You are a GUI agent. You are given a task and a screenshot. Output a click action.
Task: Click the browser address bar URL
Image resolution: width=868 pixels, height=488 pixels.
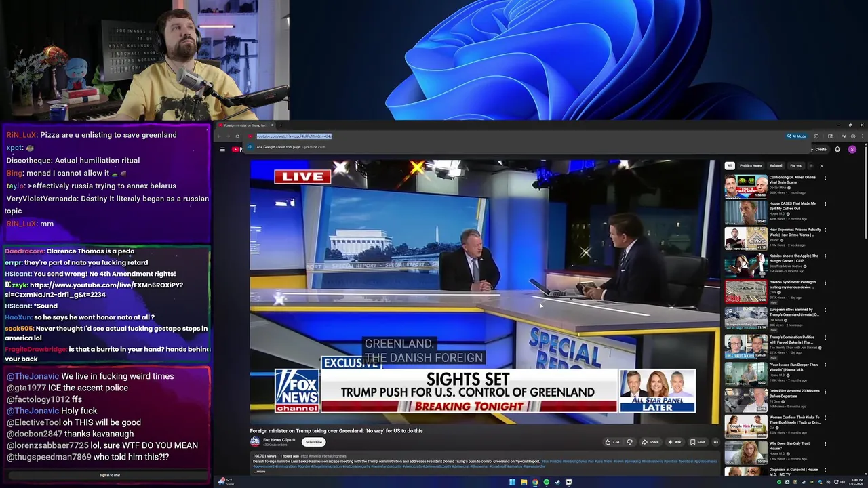[294, 136]
